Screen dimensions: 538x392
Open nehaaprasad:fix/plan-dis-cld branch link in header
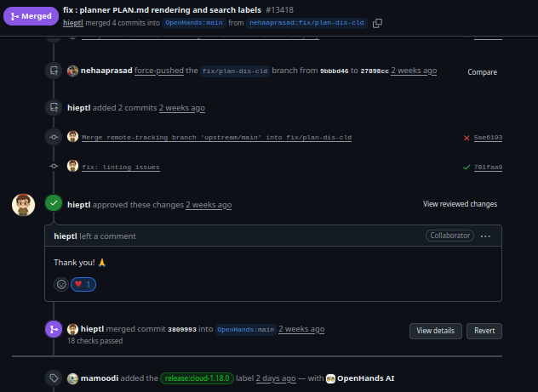[306, 23]
